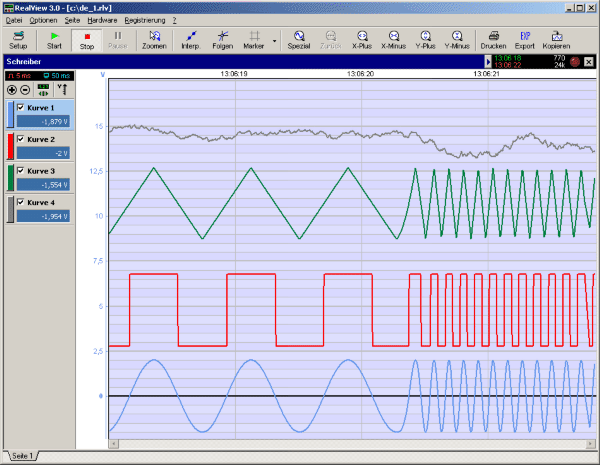Expand X axis with X-Plus
The height and width of the screenshot is (465, 600).
click(x=362, y=40)
